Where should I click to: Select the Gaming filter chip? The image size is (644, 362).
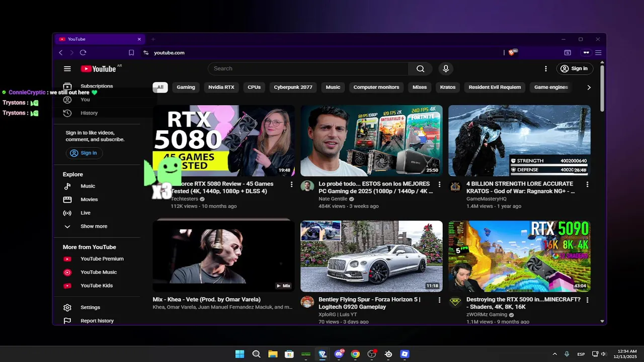186,87
